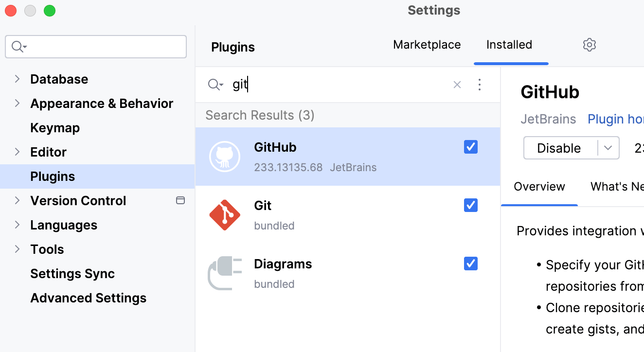Click the pin icon next to Version Control
The width and height of the screenshot is (644, 352).
180,200
